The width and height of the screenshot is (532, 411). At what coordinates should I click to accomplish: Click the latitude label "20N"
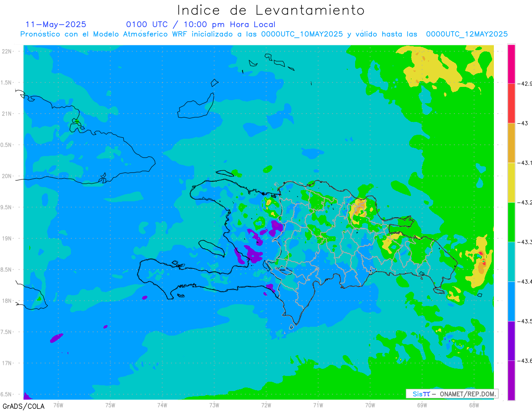point(7,176)
